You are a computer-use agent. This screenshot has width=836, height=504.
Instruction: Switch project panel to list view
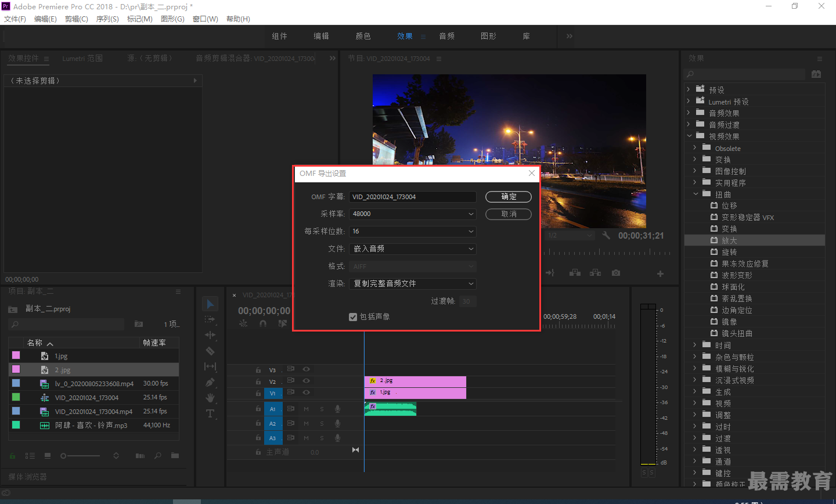click(30, 456)
